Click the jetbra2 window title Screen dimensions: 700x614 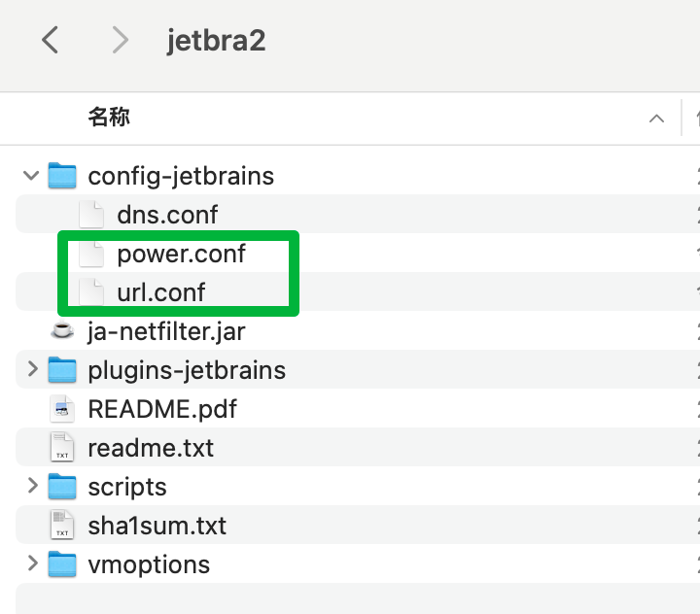click(216, 41)
